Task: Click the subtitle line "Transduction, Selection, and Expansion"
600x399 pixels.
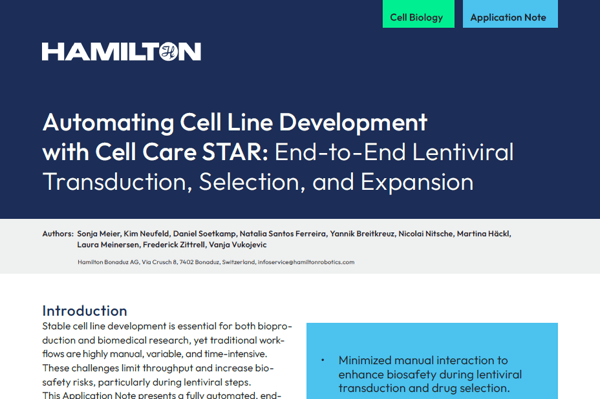Action: pos(258,182)
